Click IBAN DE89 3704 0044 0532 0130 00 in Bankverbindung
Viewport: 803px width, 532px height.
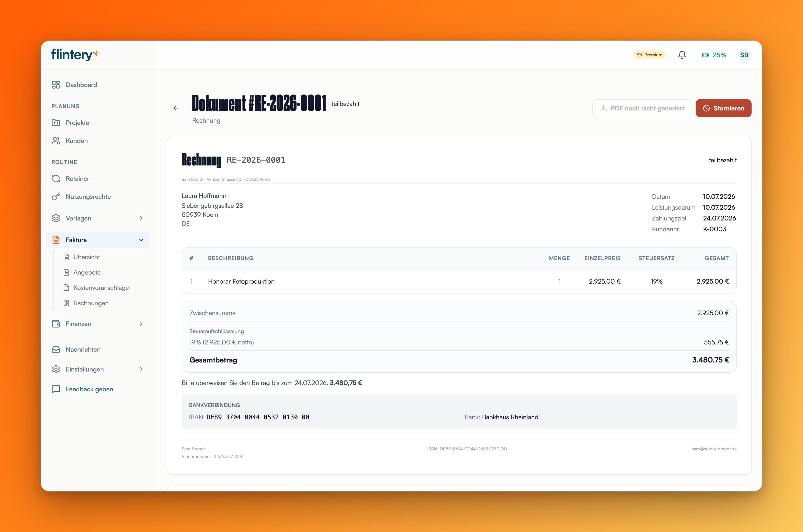[258, 417]
